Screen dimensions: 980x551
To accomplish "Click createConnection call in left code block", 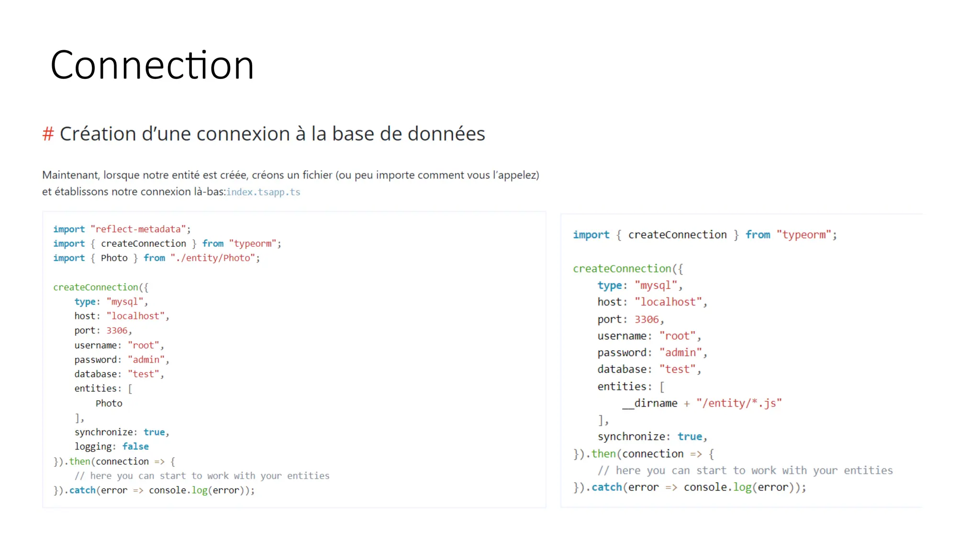I will coord(96,287).
